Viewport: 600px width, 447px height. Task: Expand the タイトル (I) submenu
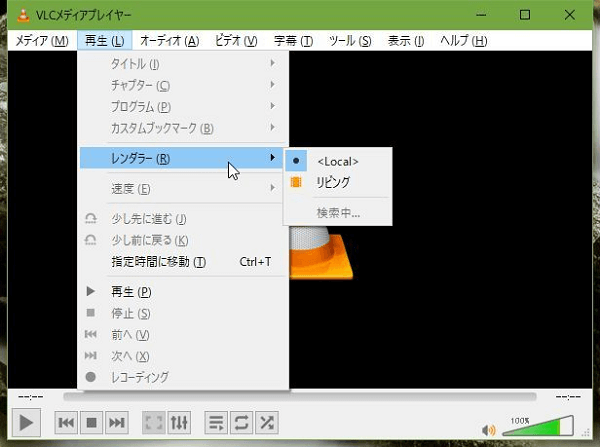(183, 64)
